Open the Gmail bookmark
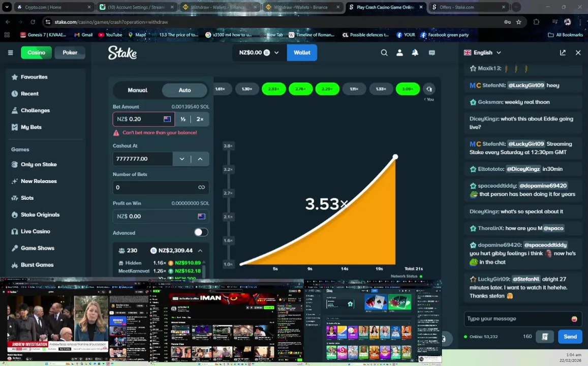588x366 pixels. (x=83, y=35)
